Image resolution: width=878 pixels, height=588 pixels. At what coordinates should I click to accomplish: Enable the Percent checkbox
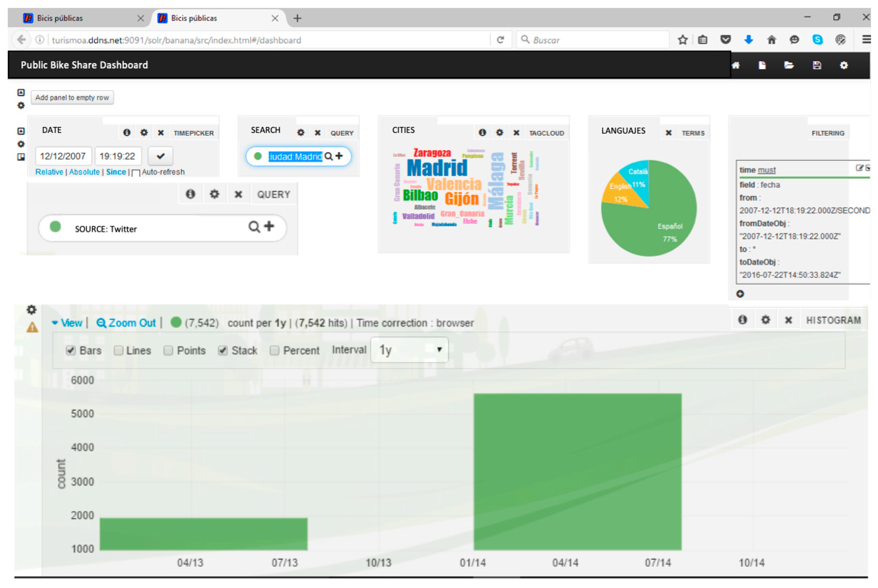pyautogui.click(x=275, y=350)
